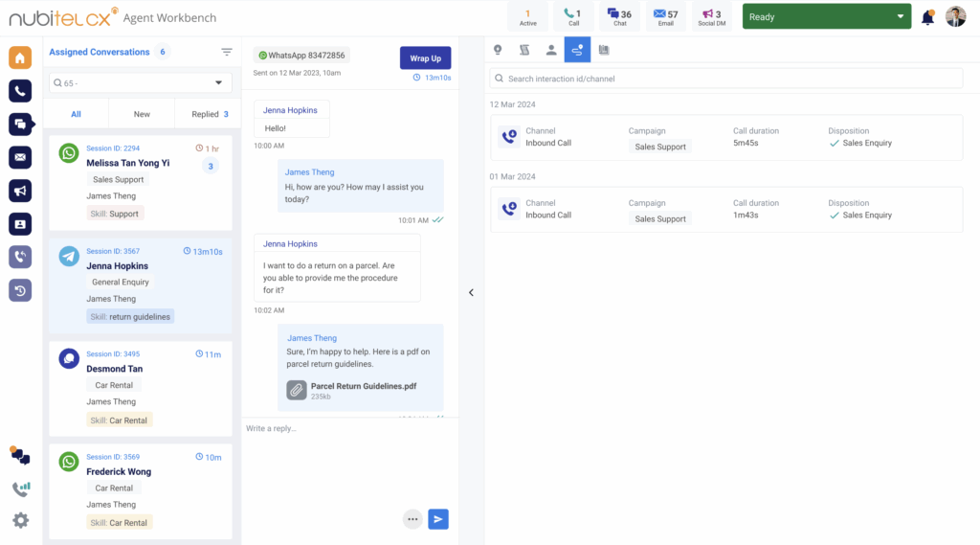The width and height of the screenshot is (980, 545).
Task: Select Frederick Wong conversation
Action: [141, 491]
